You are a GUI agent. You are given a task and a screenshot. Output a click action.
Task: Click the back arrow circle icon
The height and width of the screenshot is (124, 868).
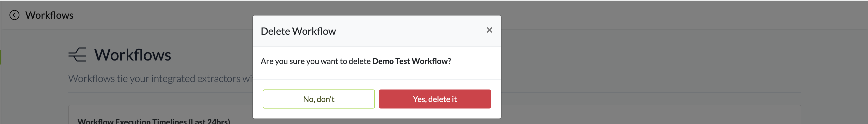point(14,15)
